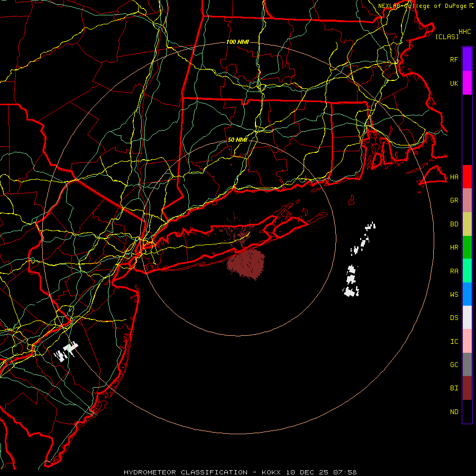Click the 100 NMI range ring label
Screen dimensions: 476x476
237,42
